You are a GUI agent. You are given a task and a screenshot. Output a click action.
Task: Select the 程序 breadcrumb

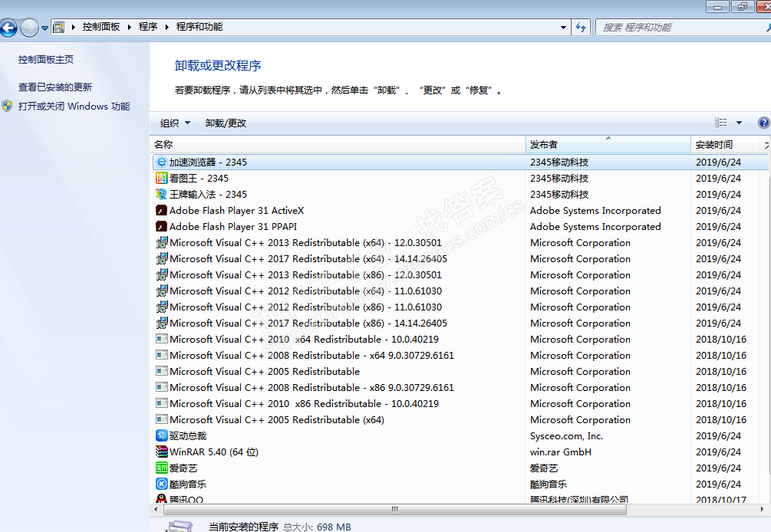click(x=148, y=27)
